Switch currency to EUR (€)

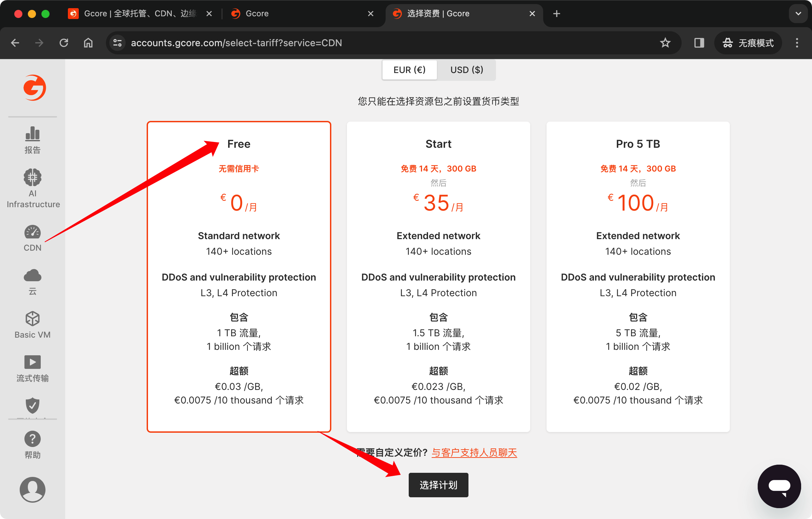point(409,70)
